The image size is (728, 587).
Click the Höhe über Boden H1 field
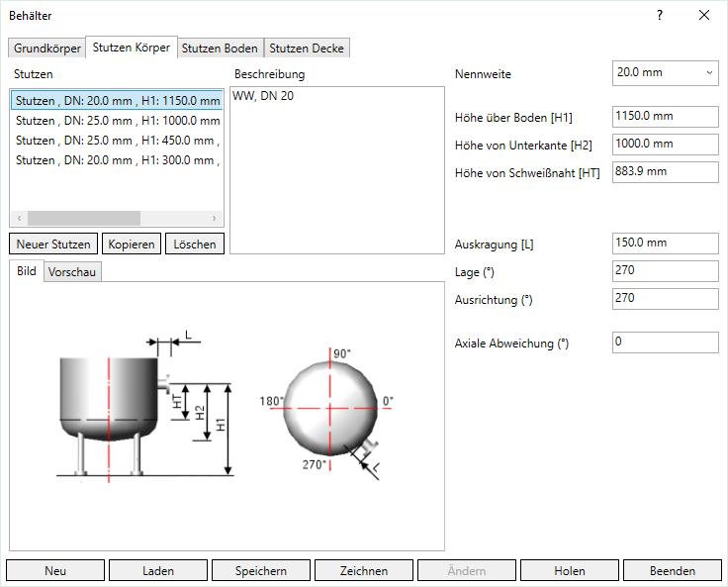click(x=665, y=117)
